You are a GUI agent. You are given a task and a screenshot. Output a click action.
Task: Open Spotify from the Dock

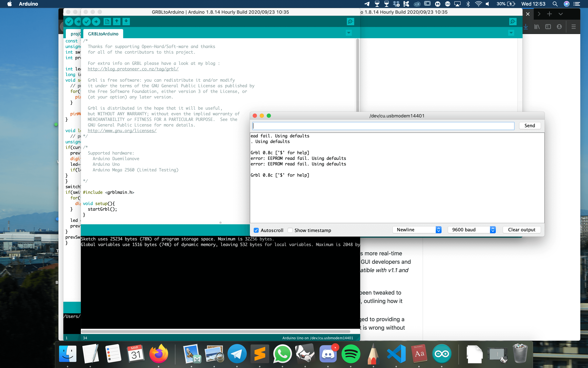pos(351,354)
